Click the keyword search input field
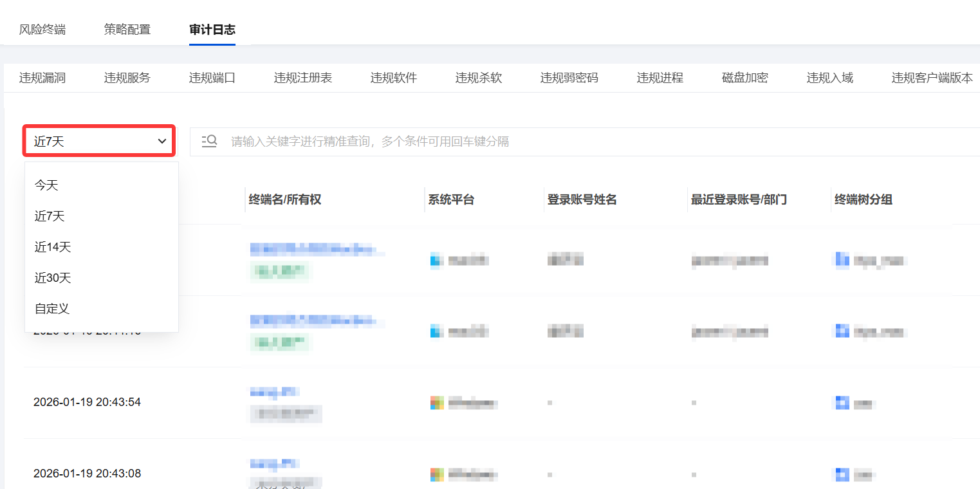The image size is (980, 489). pyautogui.click(x=579, y=142)
